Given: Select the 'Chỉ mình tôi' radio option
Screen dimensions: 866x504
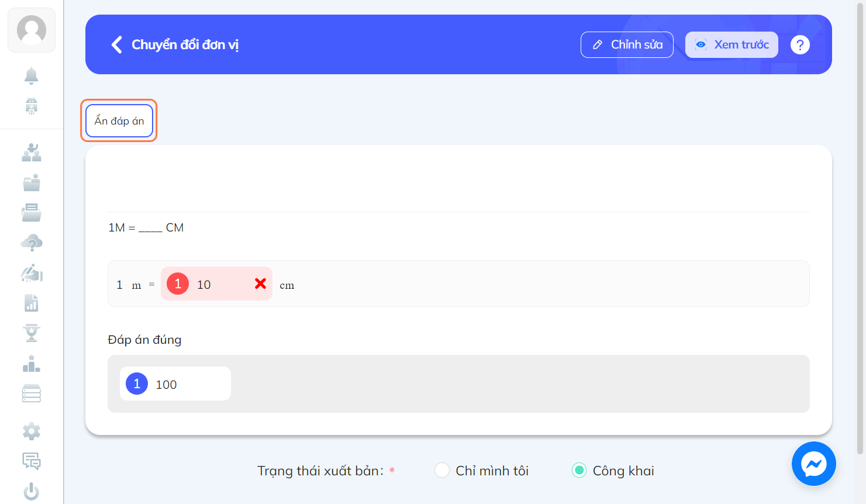Looking at the screenshot, I should tap(442, 470).
